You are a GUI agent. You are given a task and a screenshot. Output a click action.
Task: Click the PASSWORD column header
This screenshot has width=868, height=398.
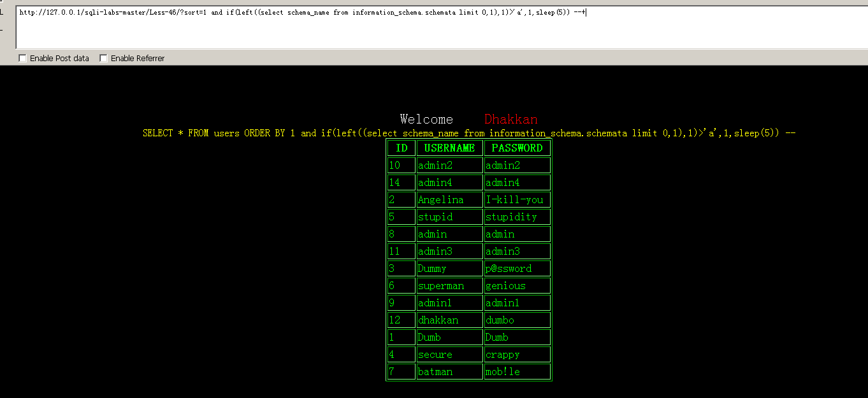pos(517,148)
